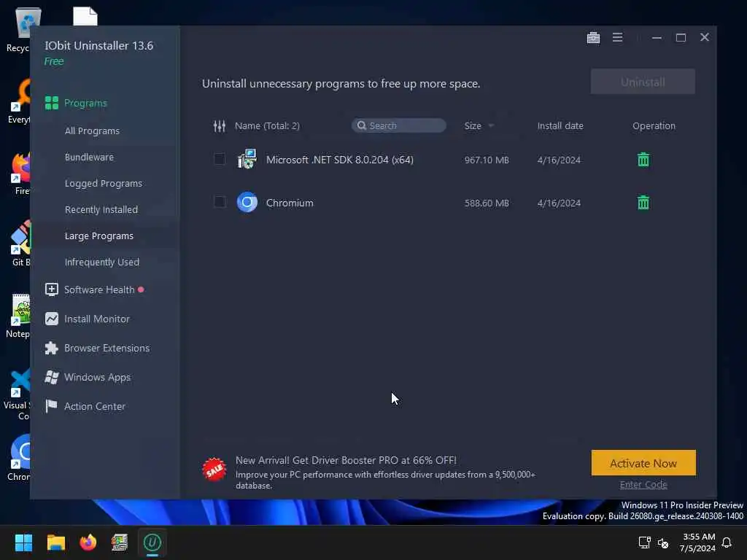
Task: Select Large Programs in sidebar
Action: (99, 236)
